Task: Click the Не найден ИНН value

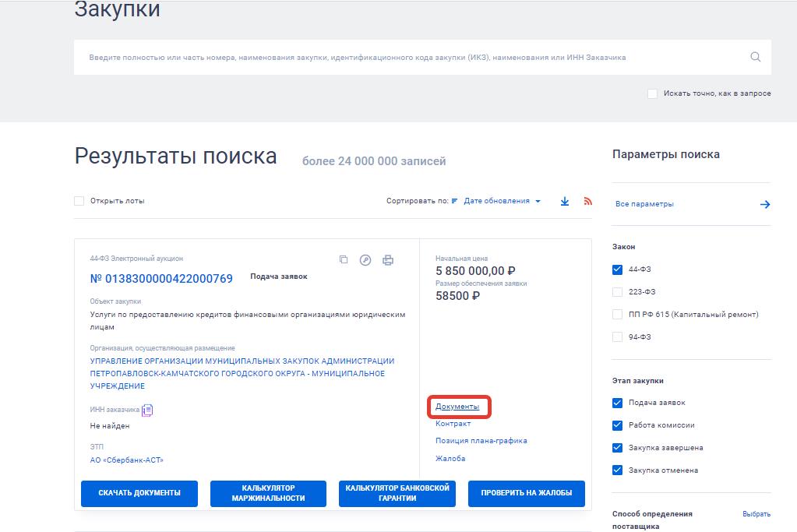Action: (x=110, y=426)
